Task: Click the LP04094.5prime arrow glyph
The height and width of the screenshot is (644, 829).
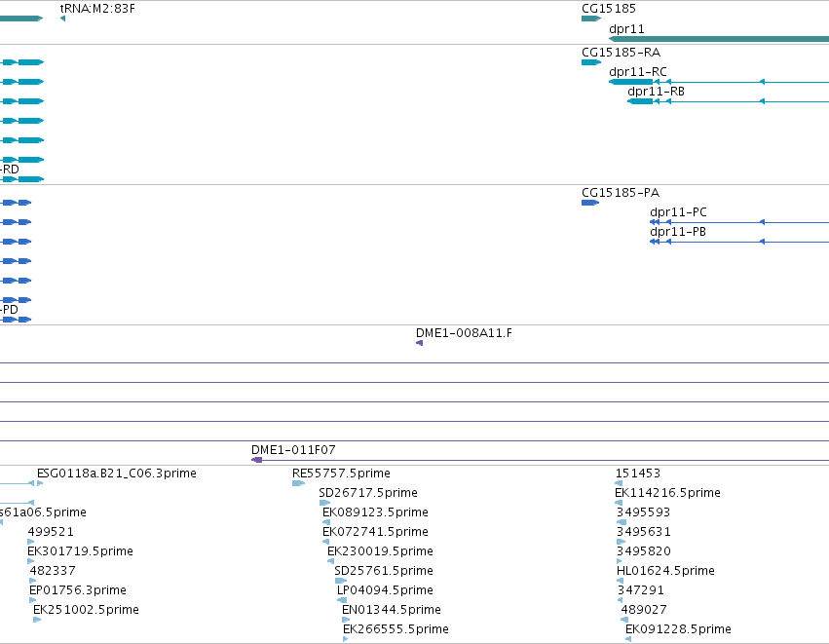Action: pos(342,600)
